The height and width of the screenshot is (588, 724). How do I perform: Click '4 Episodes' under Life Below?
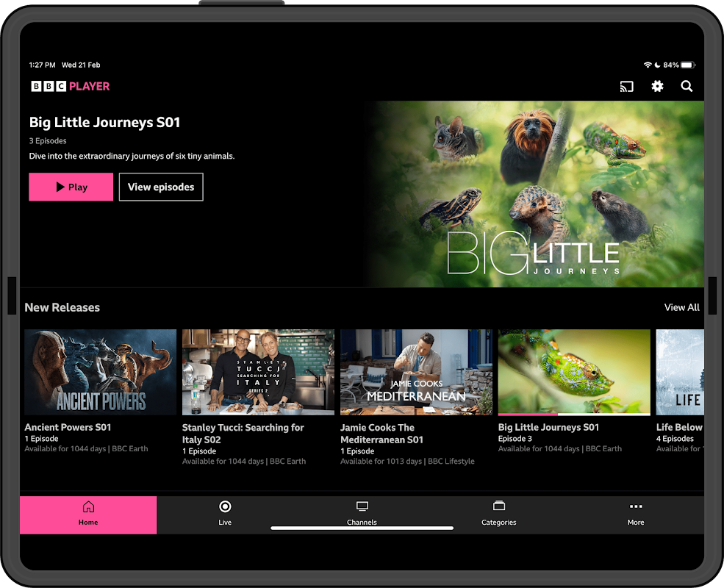click(675, 439)
